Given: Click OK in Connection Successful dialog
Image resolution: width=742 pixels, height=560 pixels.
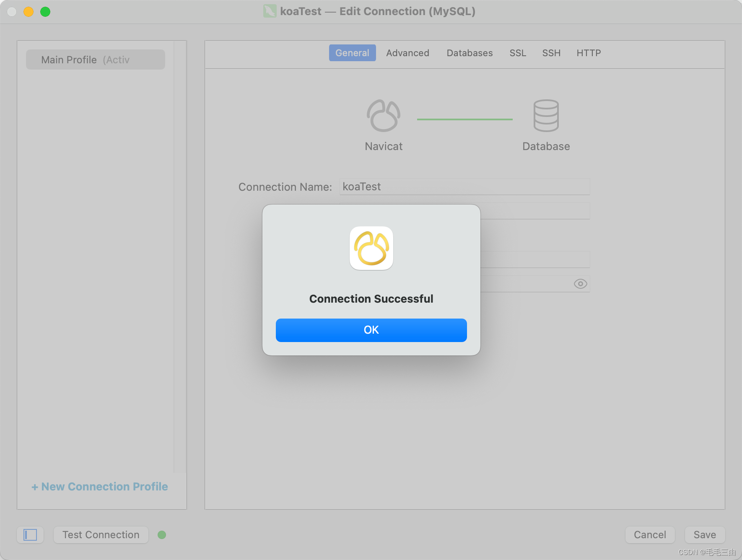Looking at the screenshot, I should tap(371, 330).
